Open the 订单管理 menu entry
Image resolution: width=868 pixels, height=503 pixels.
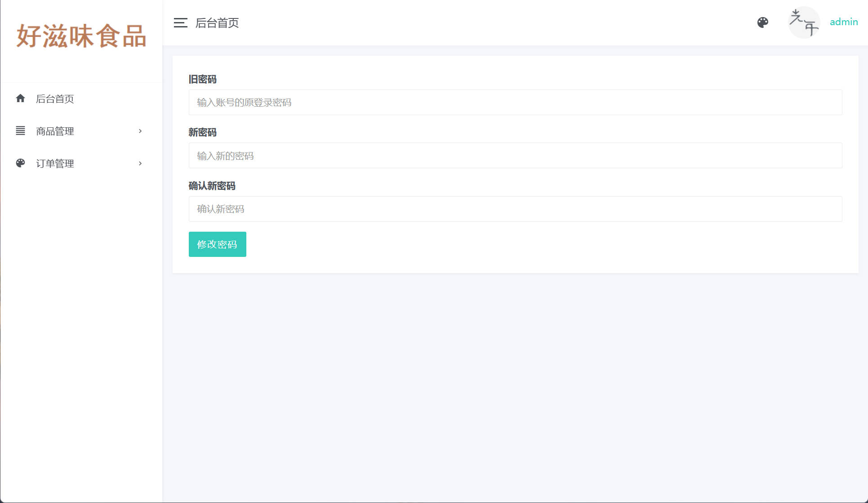[x=55, y=163]
